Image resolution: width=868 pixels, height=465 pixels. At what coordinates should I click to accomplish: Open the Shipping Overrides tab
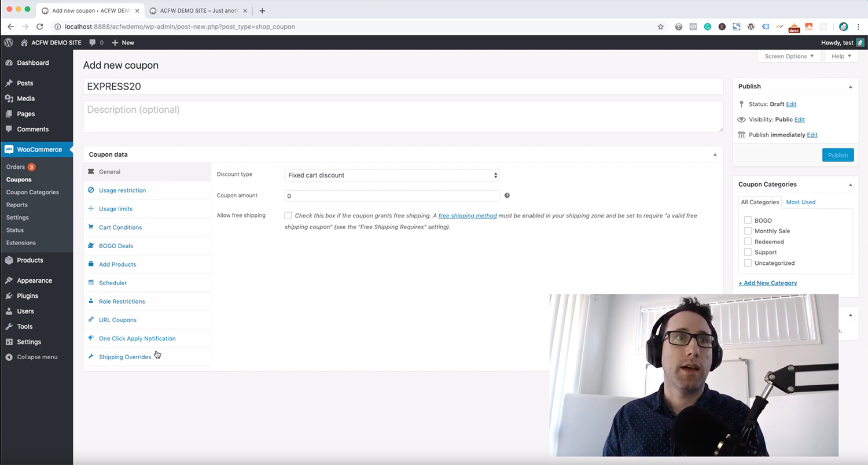point(147,357)
